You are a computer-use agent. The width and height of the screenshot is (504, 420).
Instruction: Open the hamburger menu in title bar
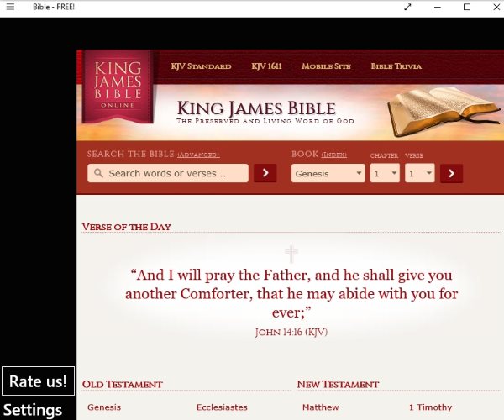click(10, 7)
